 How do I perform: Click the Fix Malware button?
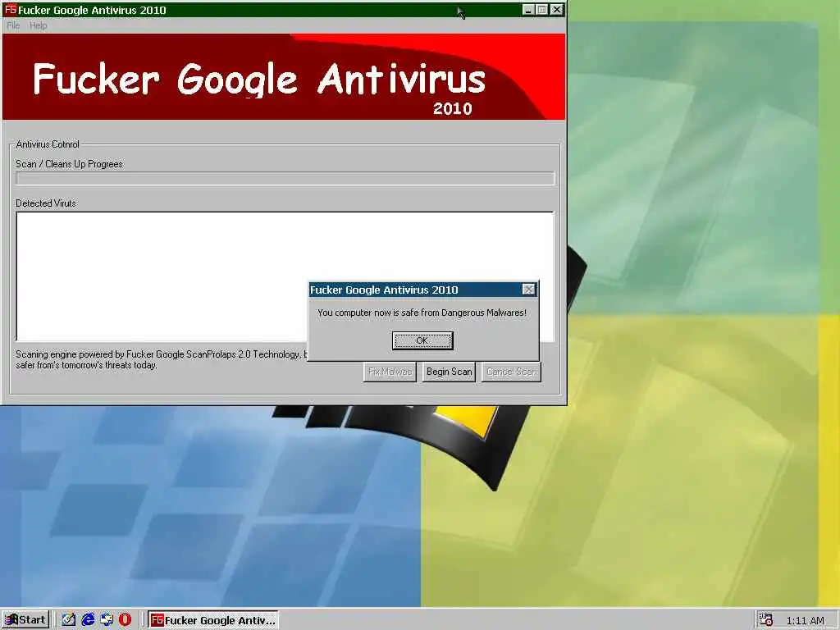point(390,372)
